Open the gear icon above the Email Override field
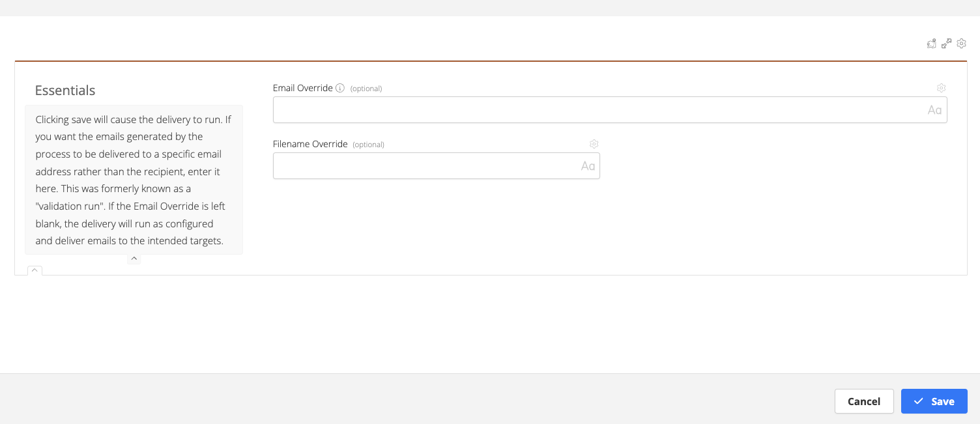 click(941, 87)
